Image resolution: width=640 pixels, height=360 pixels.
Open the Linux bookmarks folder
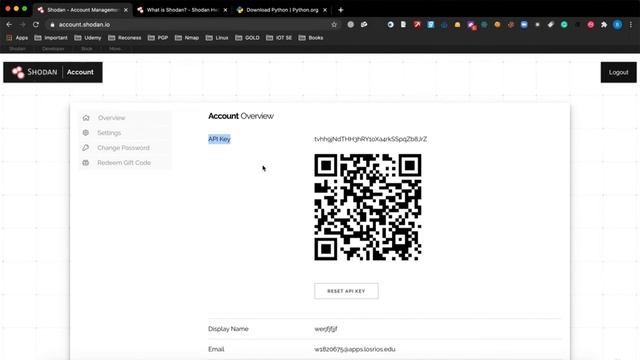pyautogui.click(x=217, y=38)
